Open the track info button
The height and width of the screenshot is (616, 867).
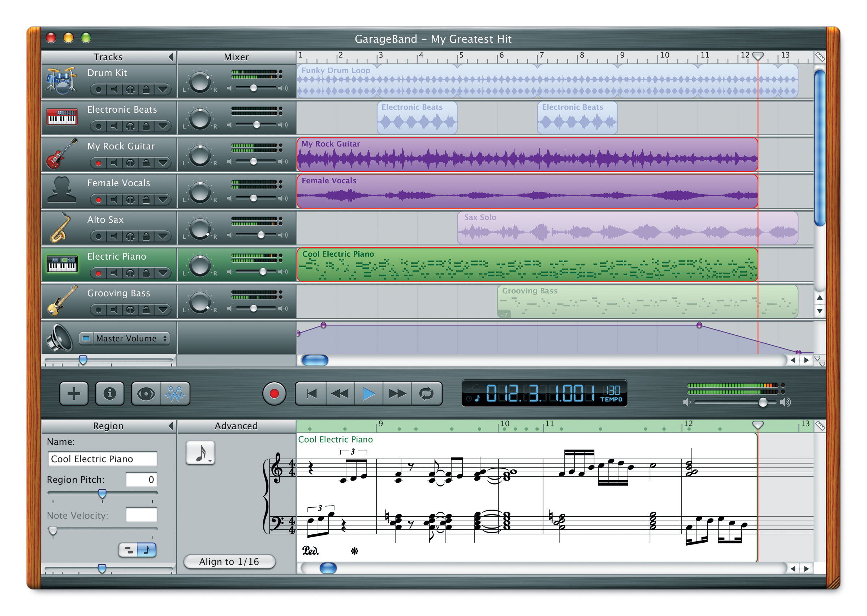pos(110,393)
